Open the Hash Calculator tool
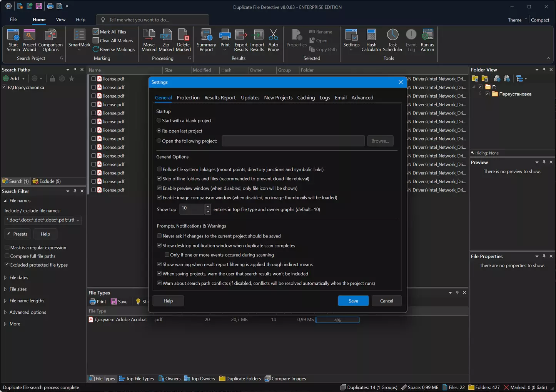The width and height of the screenshot is (556, 392). (x=371, y=40)
